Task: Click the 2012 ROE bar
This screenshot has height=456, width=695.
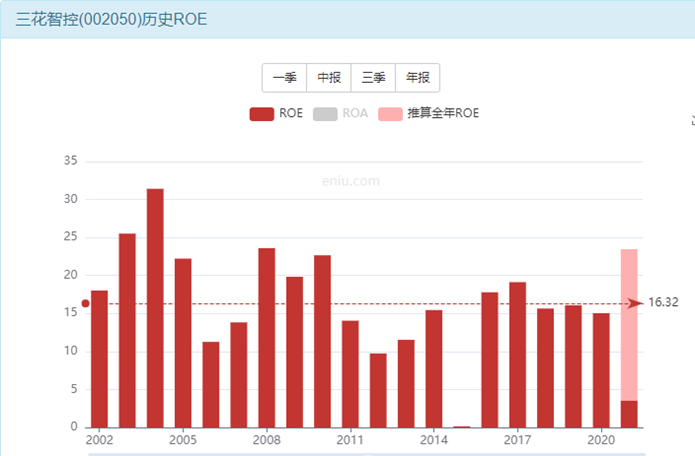Action: pyautogui.click(x=378, y=390)
